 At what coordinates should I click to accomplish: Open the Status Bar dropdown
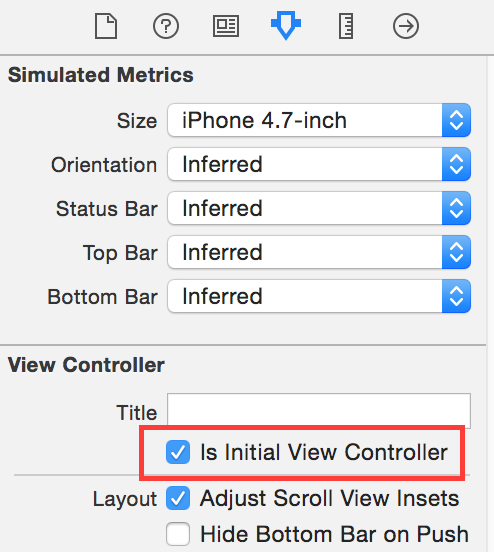point(319,208)
